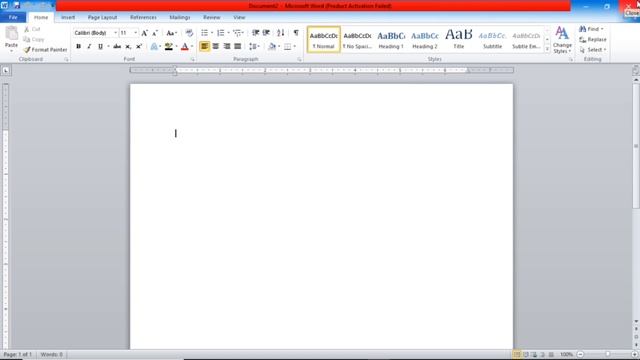Clear formatting with the eraser icon

[189, 33]
